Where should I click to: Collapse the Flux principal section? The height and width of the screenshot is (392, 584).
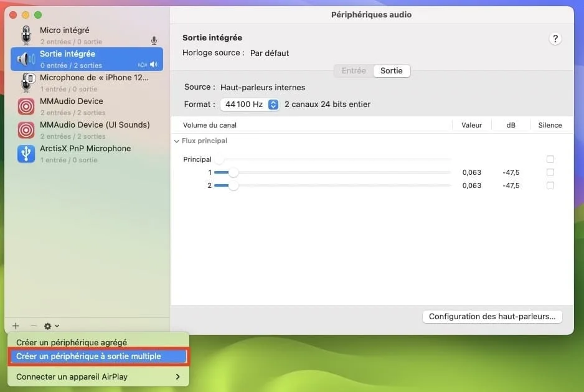177,141
